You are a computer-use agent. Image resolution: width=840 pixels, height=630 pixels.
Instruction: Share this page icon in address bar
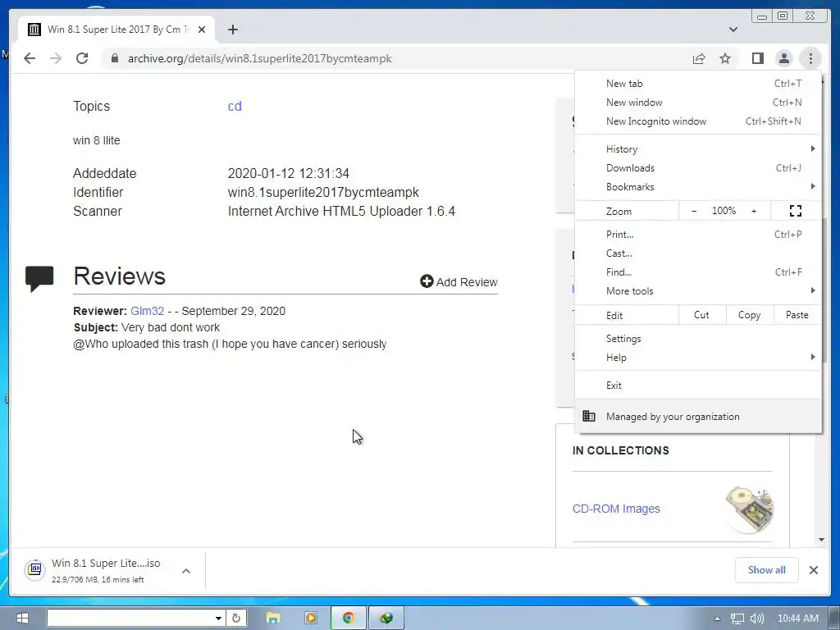[x=699, y=58]
